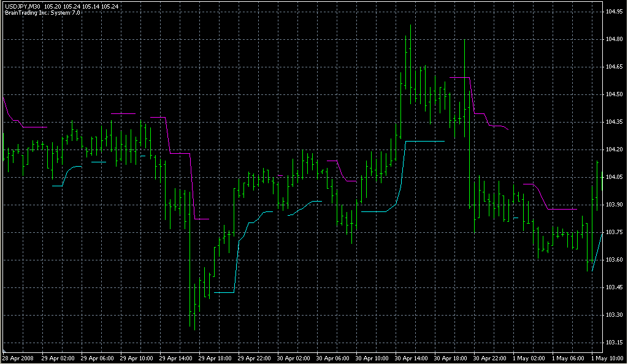The height and width of the screenshot is (364, 628).
Task: Click the 104.80 price scale label
Action: click(x=615, y=39)
